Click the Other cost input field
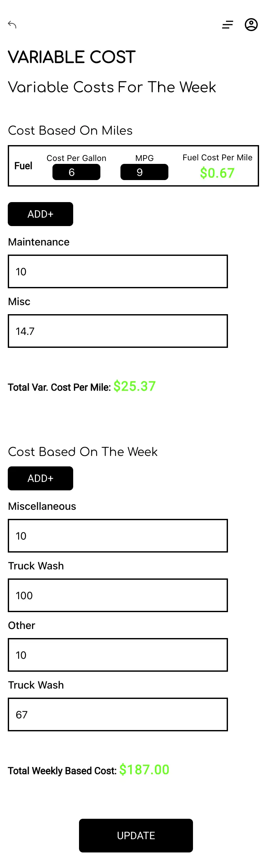 pyautogui.click(x=118, y=655)
